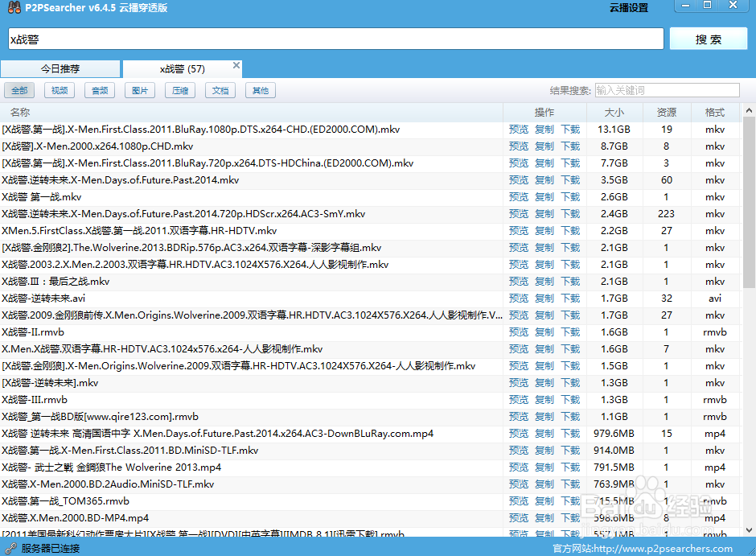Click the results list scroll-up arrow
Viewport: 756px width, 556px height.
point(749,110)
